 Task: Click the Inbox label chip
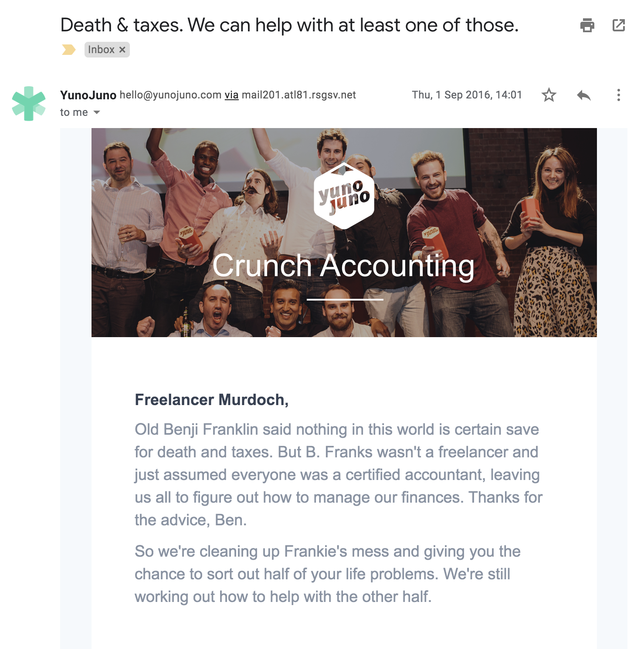click(x=101, y=50)
